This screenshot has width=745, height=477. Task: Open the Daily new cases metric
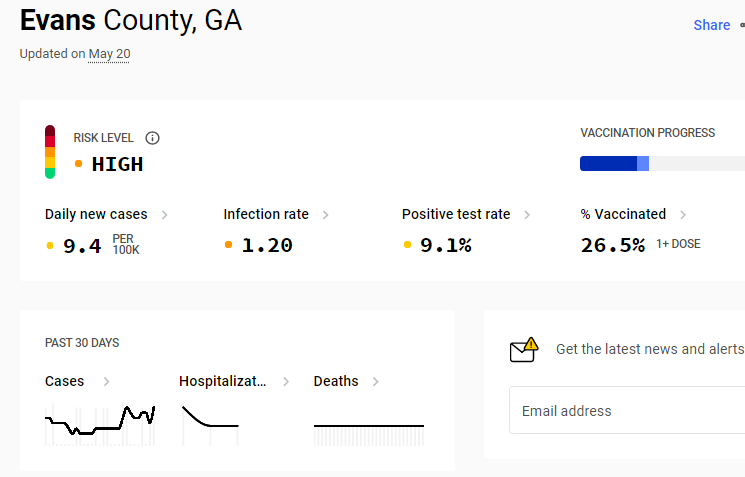(96, 214)
